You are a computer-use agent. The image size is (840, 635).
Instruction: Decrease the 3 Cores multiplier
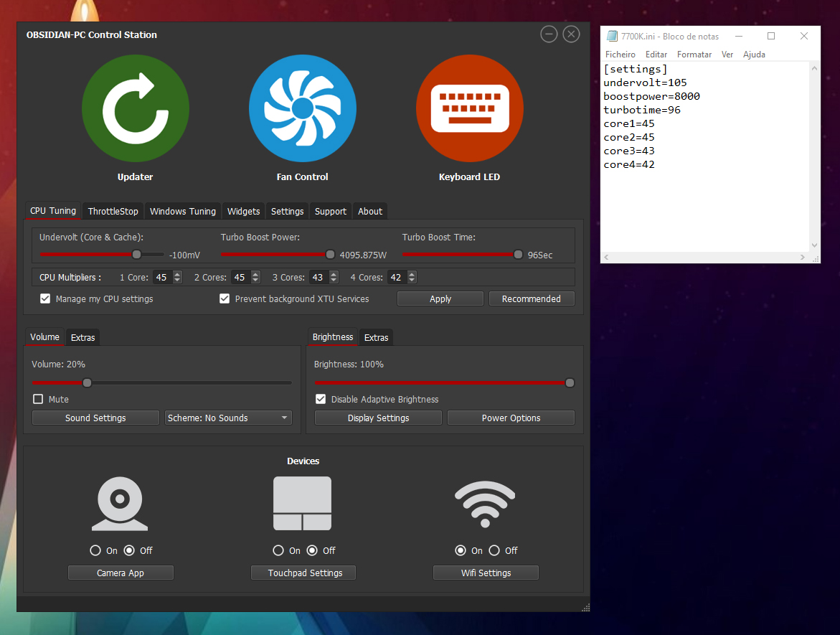[334, 281]
